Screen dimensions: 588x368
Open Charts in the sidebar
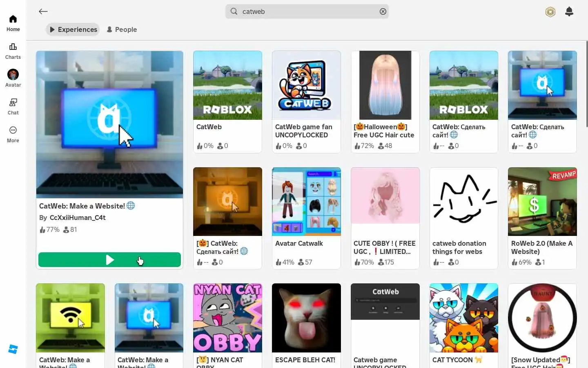pyautogui.click(x=13, y=51)
